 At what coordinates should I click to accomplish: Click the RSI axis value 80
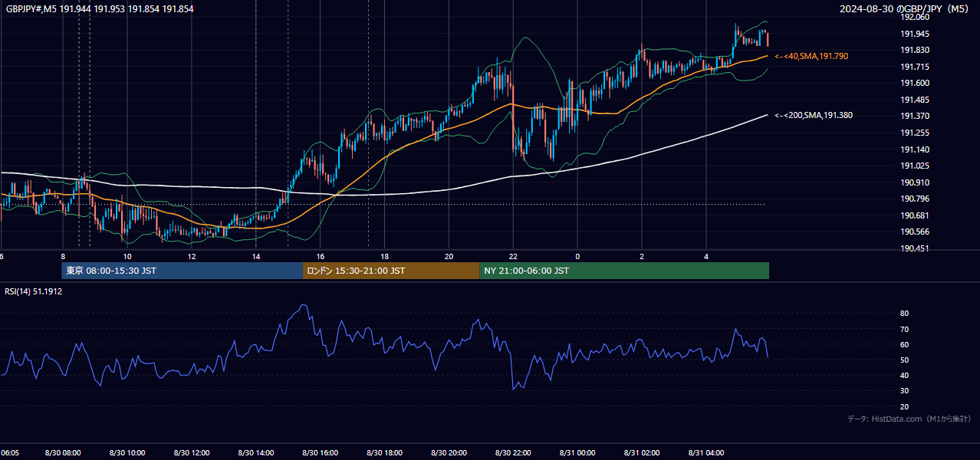(904, 314)
